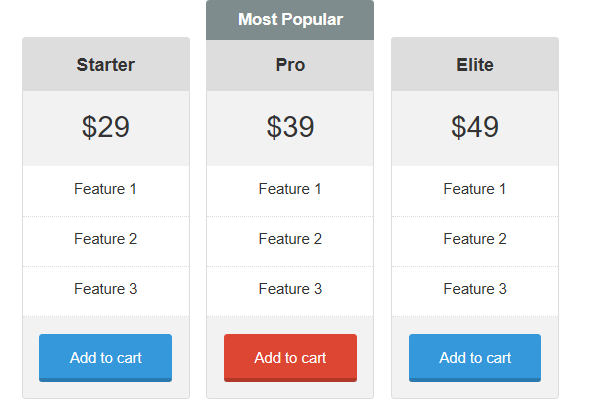This screenshot has height=400, width=600.
Task: Click Feature 3 of the Elite plan
Action: [475, 289]
